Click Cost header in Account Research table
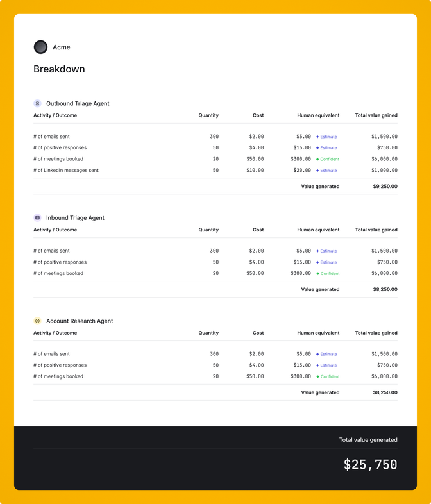Screen dimensions: 431x504 (258, 333)
